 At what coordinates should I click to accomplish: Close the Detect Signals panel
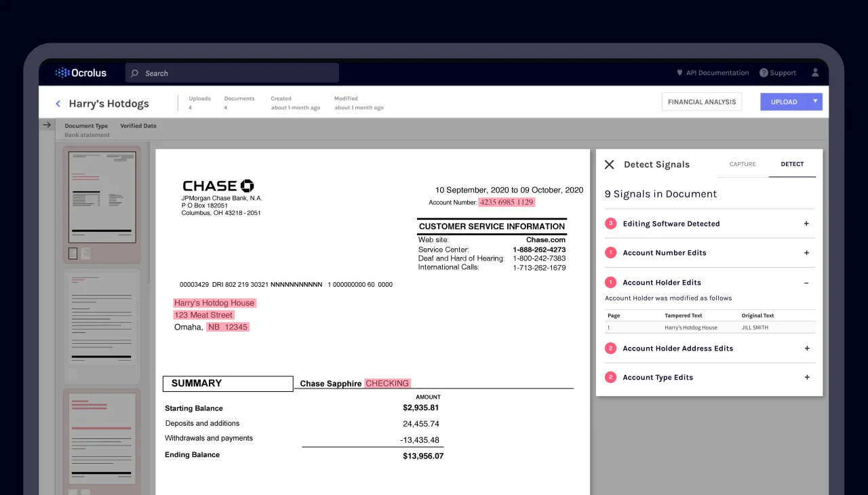[609, 164]
